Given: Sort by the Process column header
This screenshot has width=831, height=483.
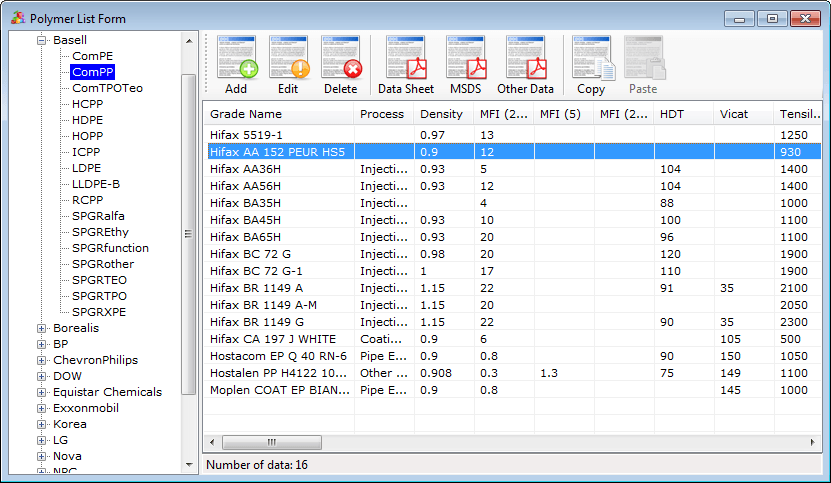Looking at the screenshot, I should click(384, 114).
